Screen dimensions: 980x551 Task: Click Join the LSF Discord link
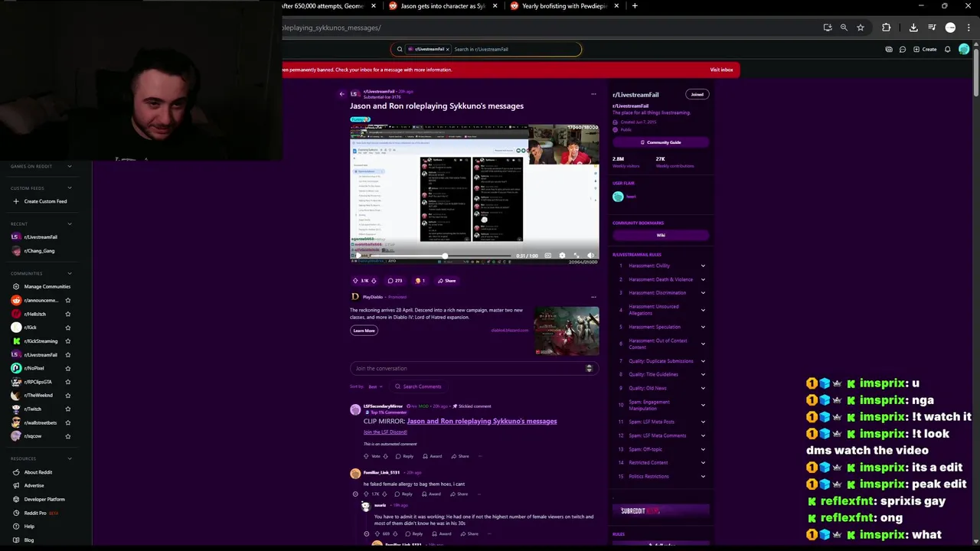pyautogui.click(x=385, y=432)
